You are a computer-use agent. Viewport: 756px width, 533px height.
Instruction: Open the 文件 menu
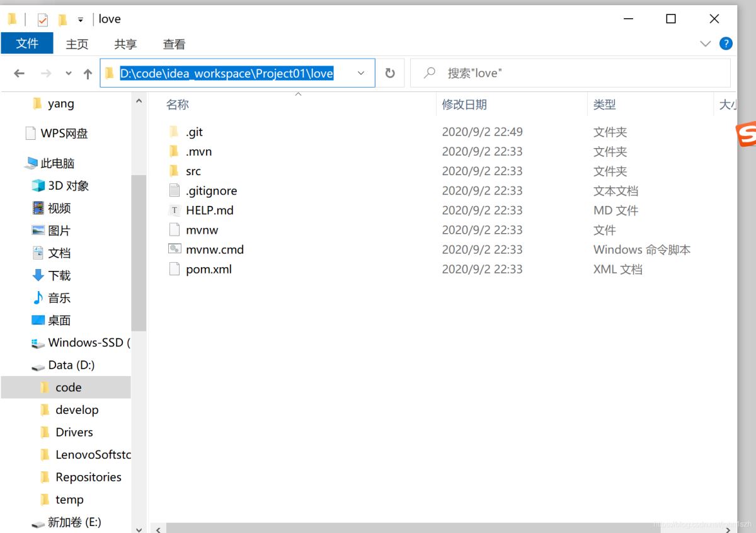[27, 43]
